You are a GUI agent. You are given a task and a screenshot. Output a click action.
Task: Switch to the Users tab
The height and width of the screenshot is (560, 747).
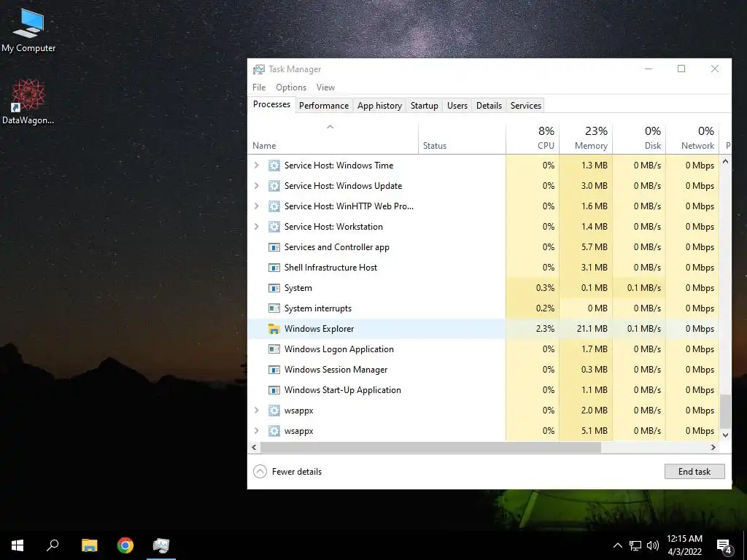[x=457, y=106]
